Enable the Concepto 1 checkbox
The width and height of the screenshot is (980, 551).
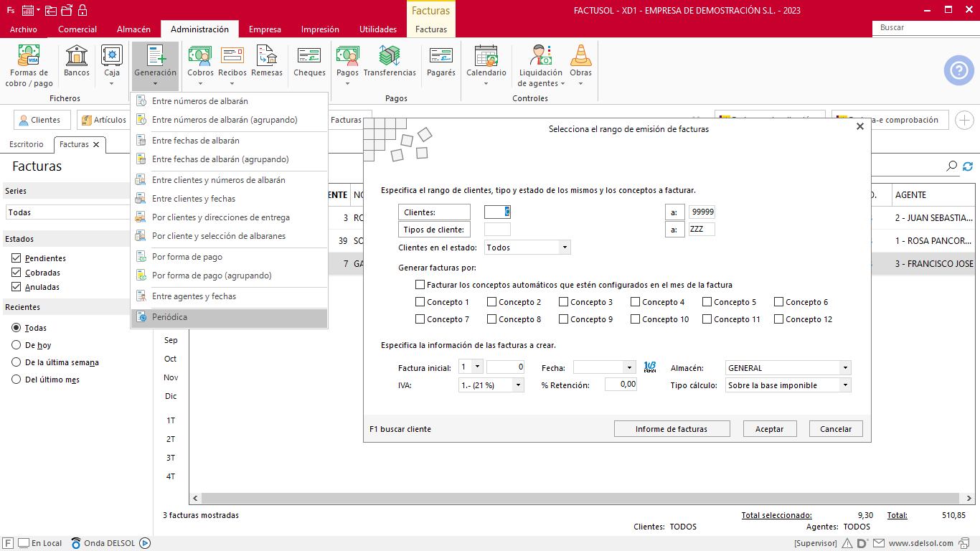click(420, 302)
